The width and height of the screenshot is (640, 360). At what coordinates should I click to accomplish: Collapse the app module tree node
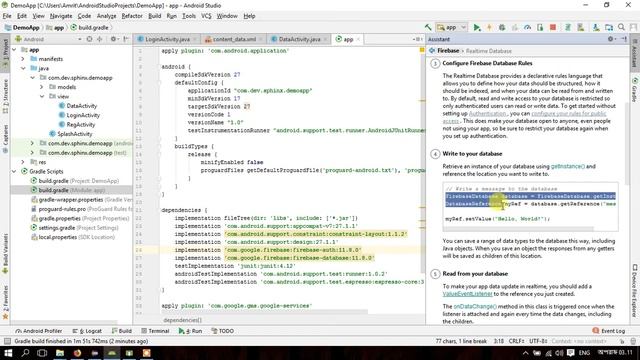pos(15,50)
